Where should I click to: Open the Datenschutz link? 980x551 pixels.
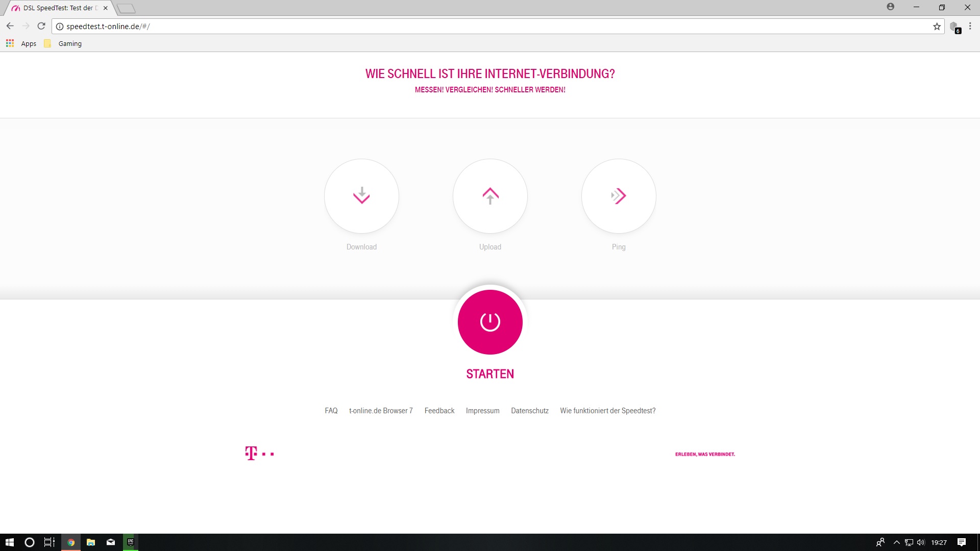tap(530, 411)
